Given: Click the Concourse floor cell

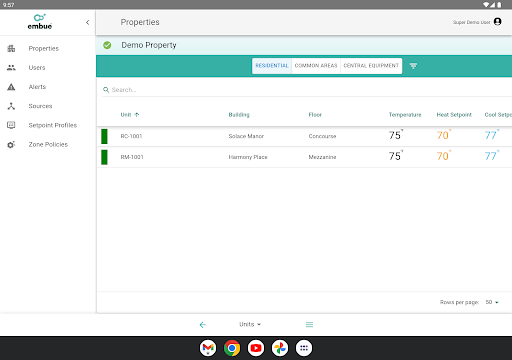Looking at the screenshot, I should [x=322, y=136].
